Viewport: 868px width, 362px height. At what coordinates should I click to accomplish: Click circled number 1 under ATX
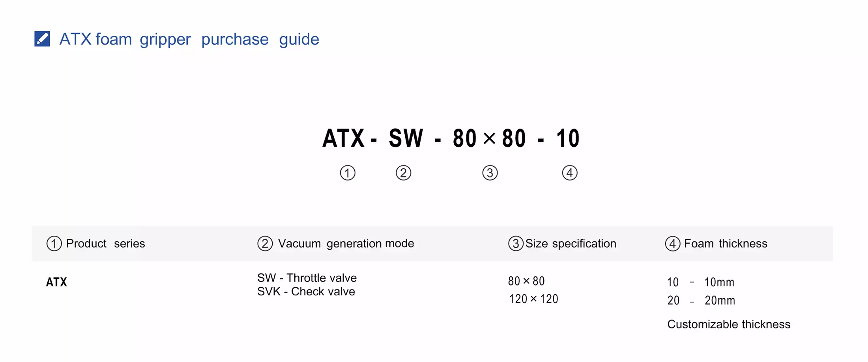[x=348, y=173]
